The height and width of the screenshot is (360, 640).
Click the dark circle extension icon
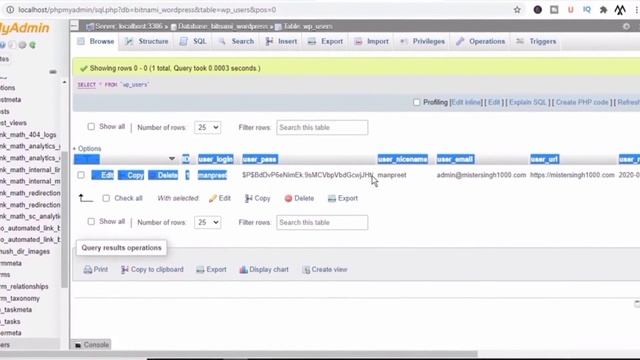538,10
